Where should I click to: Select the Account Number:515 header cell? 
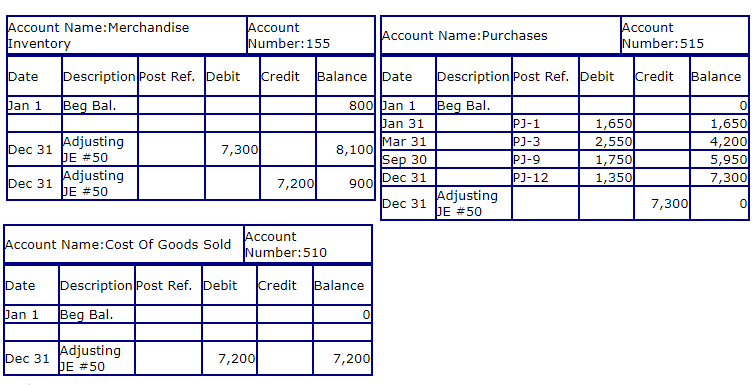click(x=684, y=35)
